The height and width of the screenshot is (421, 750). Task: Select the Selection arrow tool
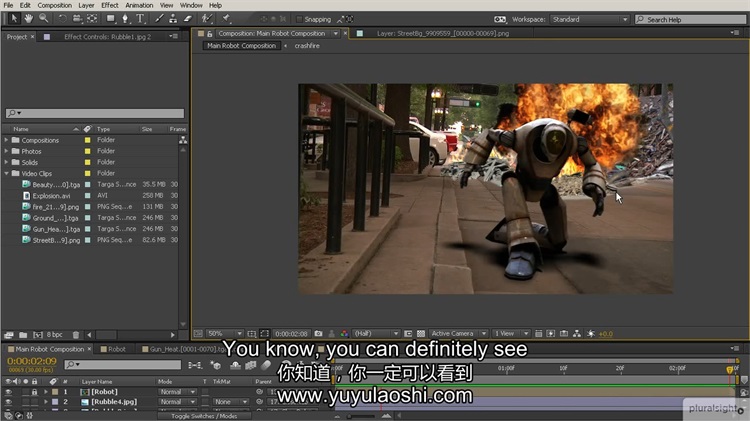point(13,19)
